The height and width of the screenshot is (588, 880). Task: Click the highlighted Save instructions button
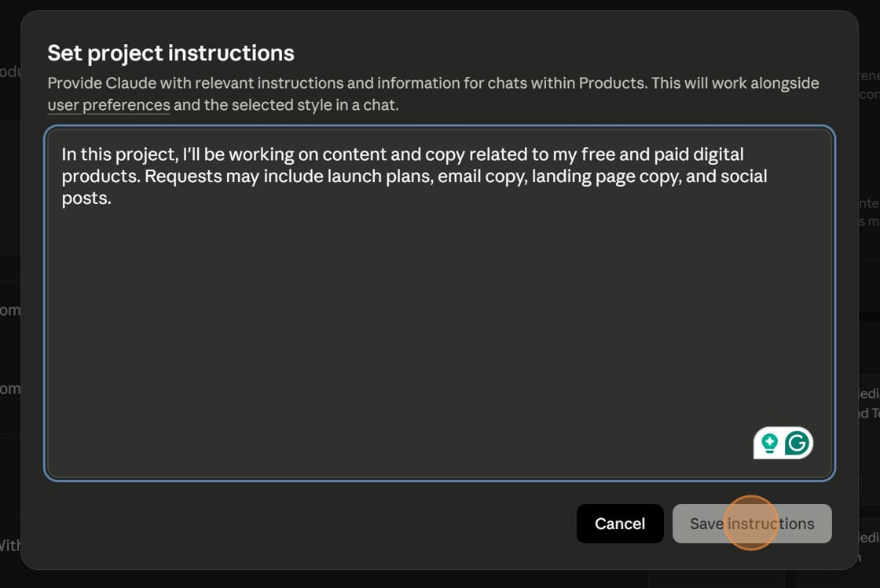[x=752, y=524]
